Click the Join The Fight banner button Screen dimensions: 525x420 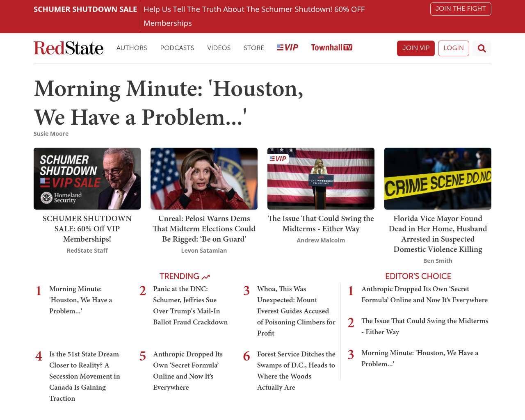pos(460,9)
